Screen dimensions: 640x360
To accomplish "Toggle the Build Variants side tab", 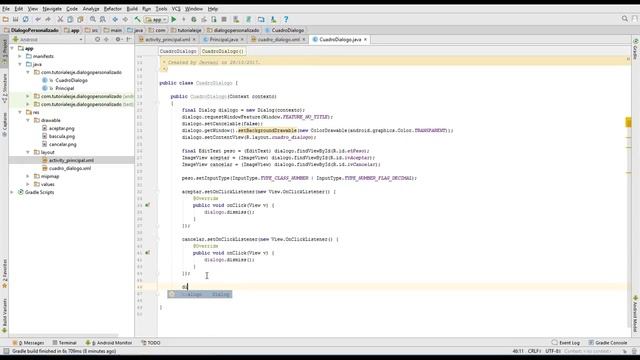I will [4, 316].
